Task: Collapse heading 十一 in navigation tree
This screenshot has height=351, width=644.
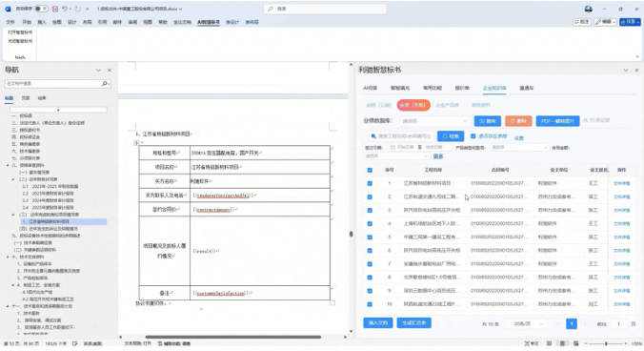Action: (8, 306)
